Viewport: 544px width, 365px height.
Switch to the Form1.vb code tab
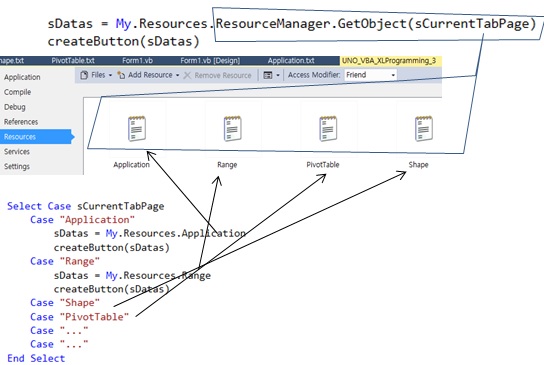[137, 61]
